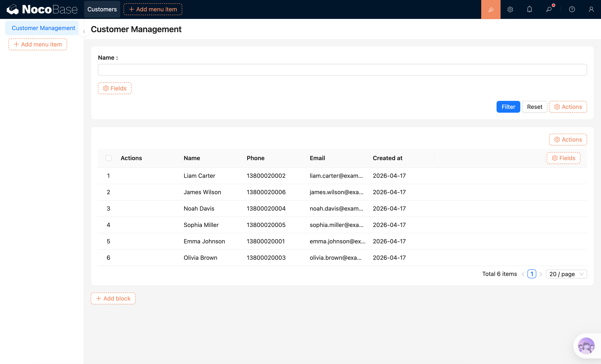
Task: Open Fields configuration in the filter form
Action: (114, 88)
